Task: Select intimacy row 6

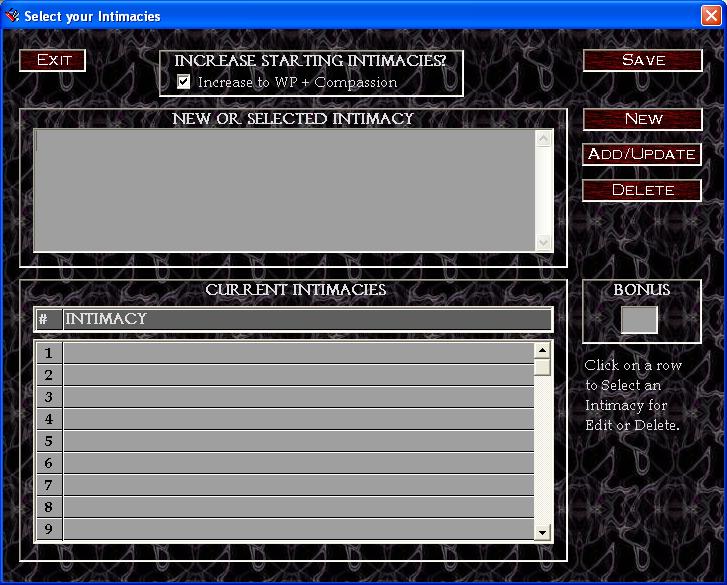Action: tap(285, 463)
